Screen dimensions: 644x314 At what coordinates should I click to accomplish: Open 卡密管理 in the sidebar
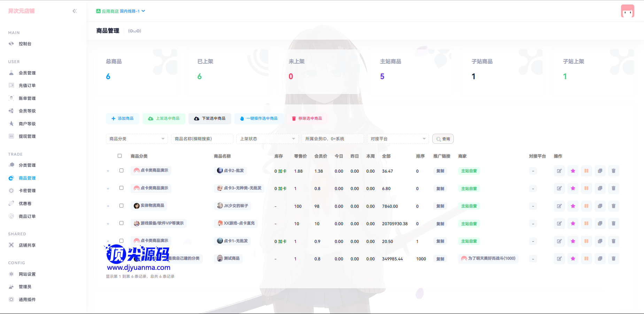click(27, 191)
